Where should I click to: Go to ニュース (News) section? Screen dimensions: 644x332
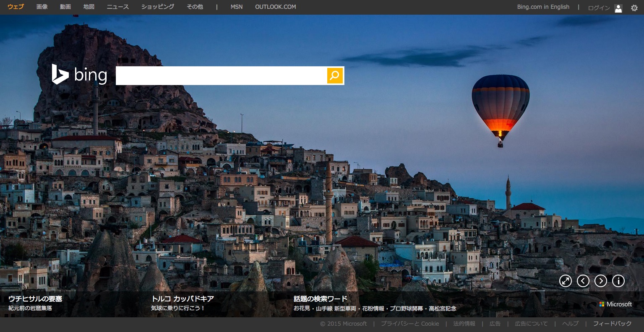click(x=118, y=7)
